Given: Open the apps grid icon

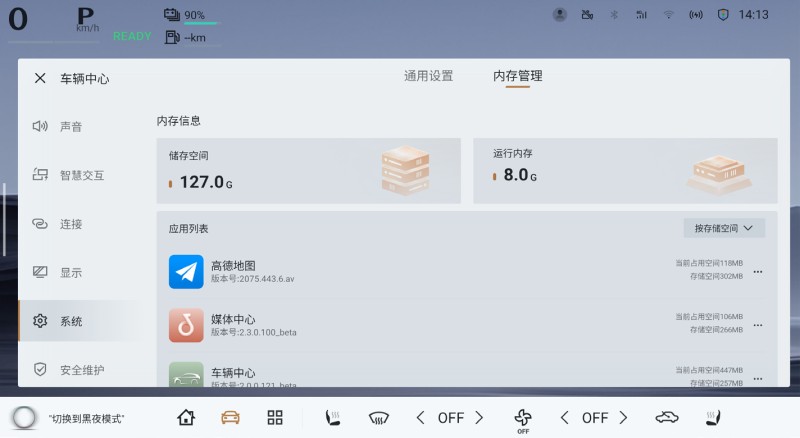Looking at the screenshot, I should tap(275, 418).
